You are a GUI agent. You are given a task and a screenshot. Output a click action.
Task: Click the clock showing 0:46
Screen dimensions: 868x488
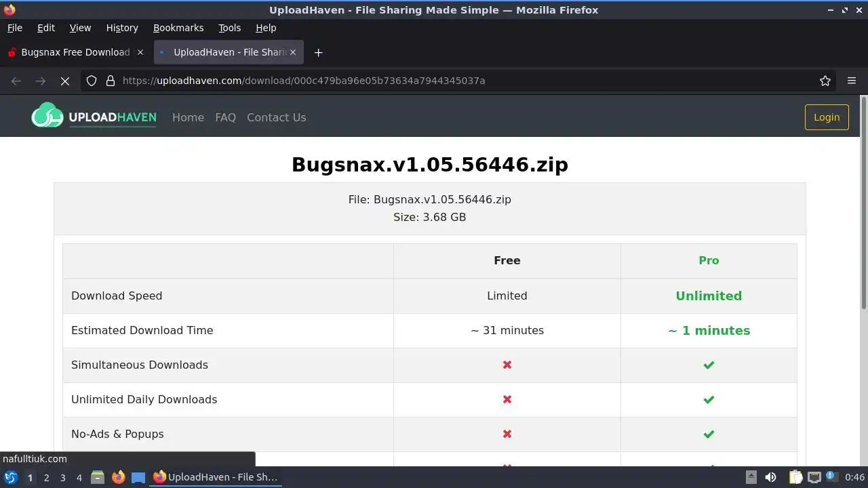click(x=854, y=477)
